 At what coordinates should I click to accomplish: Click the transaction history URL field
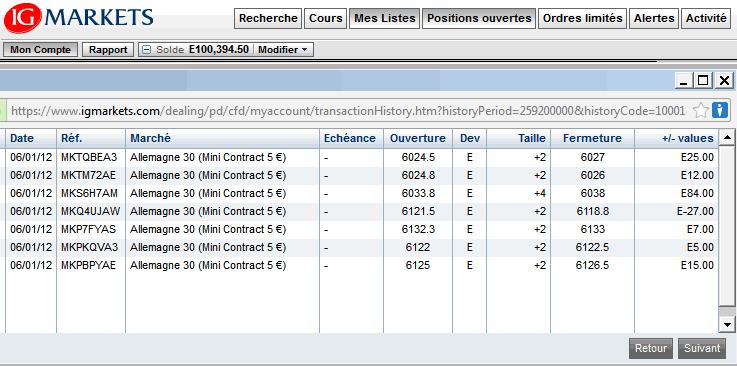click(x=348, y=111)
